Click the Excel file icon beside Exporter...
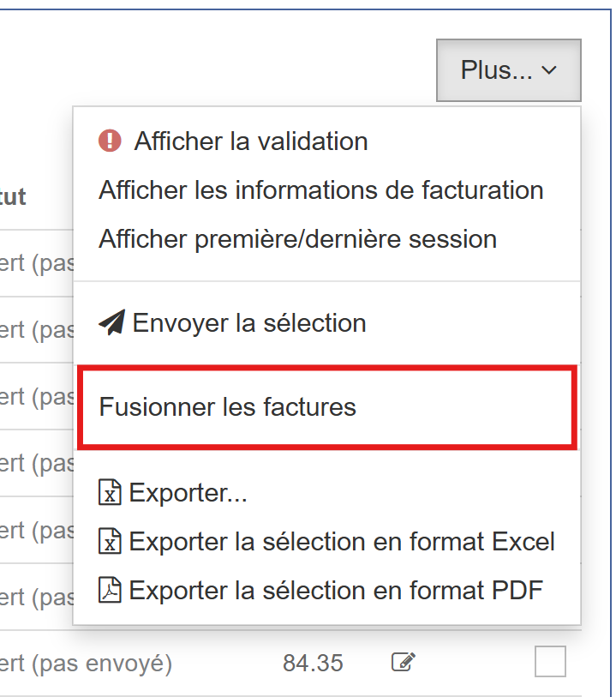 (x=110, y=492)
